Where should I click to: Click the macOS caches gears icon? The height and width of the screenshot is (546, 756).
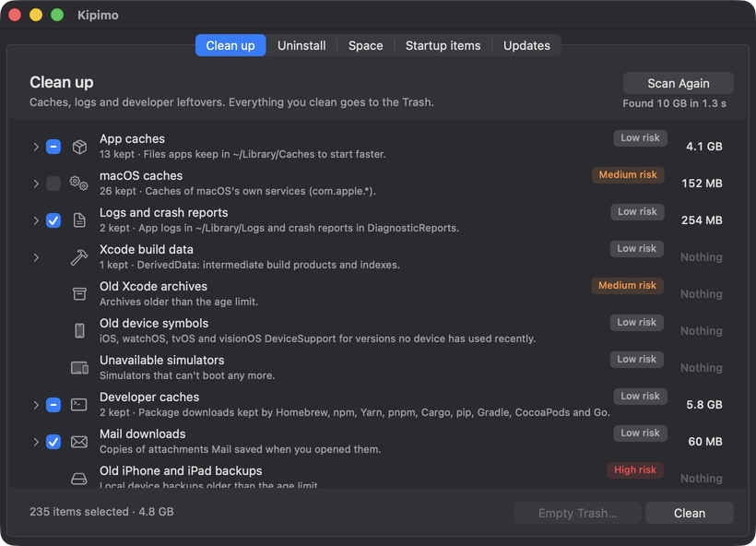tap(78, 184)
